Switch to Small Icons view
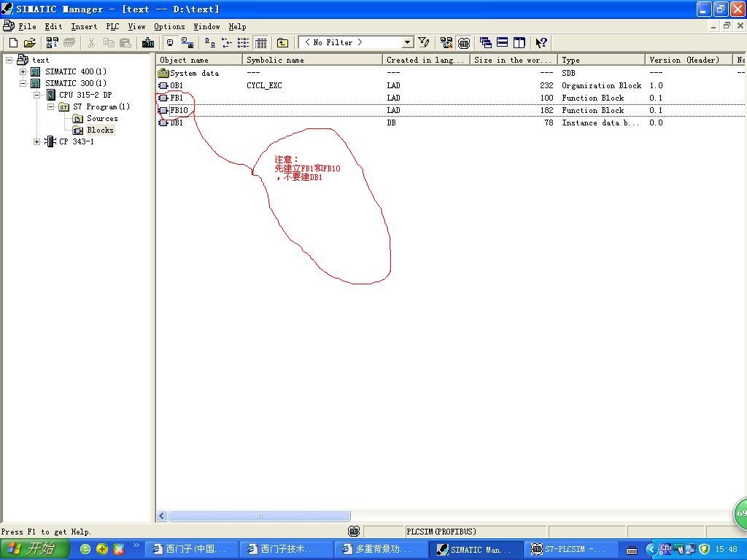Viewport: 747px width, 560px height. coord(226,43)
